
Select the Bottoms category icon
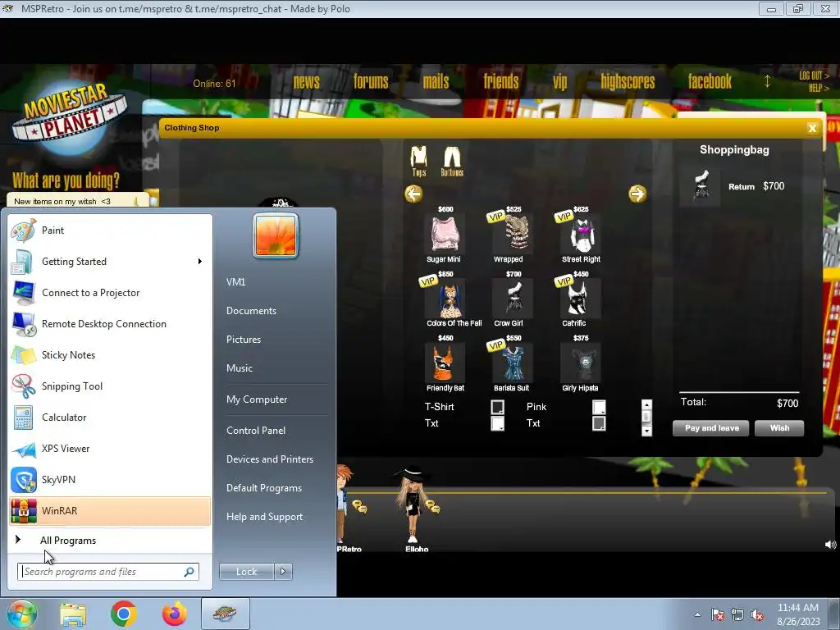452,162
